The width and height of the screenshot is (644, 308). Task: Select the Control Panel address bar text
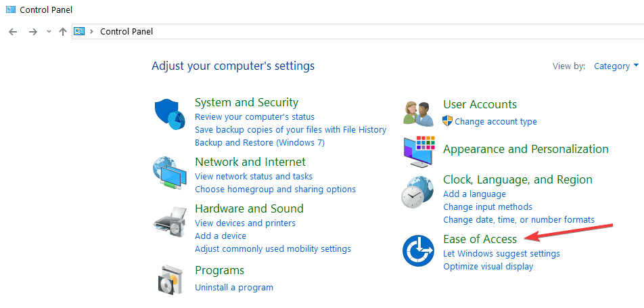click(127, 31)
